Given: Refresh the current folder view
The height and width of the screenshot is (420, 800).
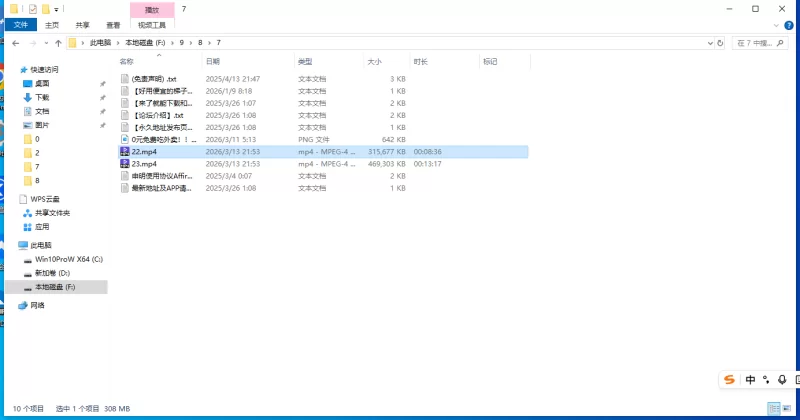Looking at the screenshot, I should click(x=721, y=43).
